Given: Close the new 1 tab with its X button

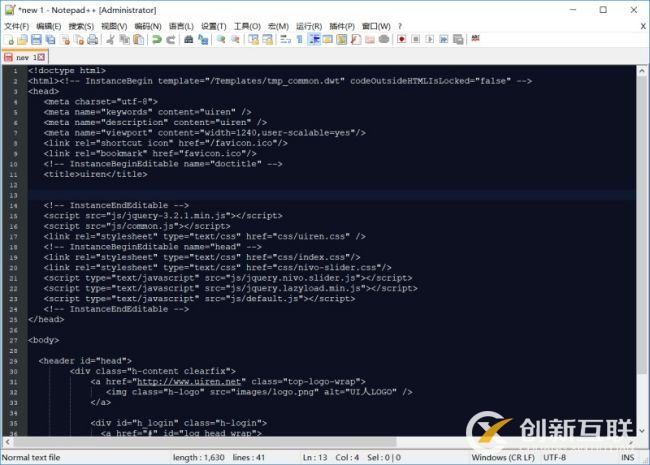Looking at the screenshot, I should pyautogui.click(x=41, y=57).
